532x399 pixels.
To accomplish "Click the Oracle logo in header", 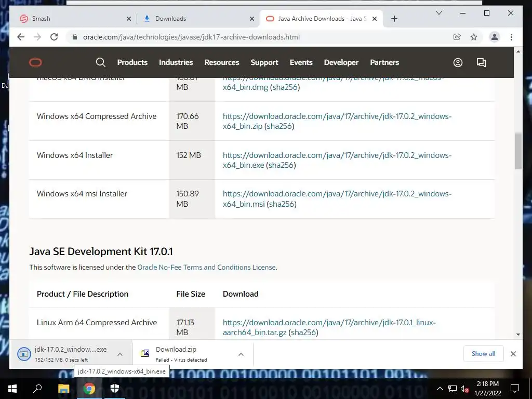I will (x=36, y=62).
